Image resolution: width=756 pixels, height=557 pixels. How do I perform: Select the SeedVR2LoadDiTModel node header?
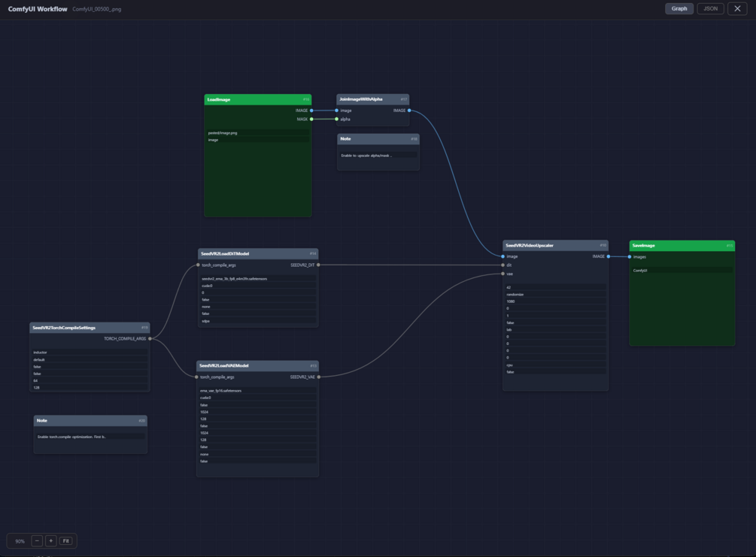[x=258, y=253]
